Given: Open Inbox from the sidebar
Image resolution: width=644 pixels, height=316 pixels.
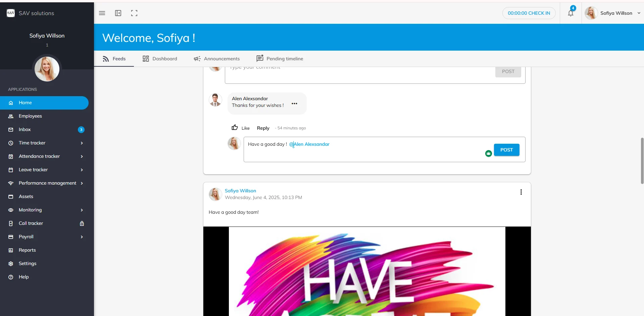Looking at the screenshot, I should [25, 130].
